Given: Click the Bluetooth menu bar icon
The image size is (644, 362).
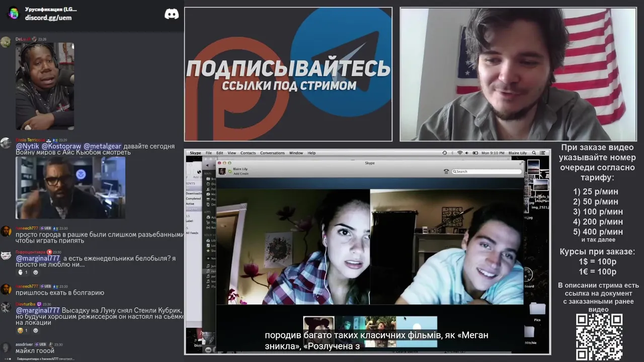Looking at the screenshot, I should 452,153.
